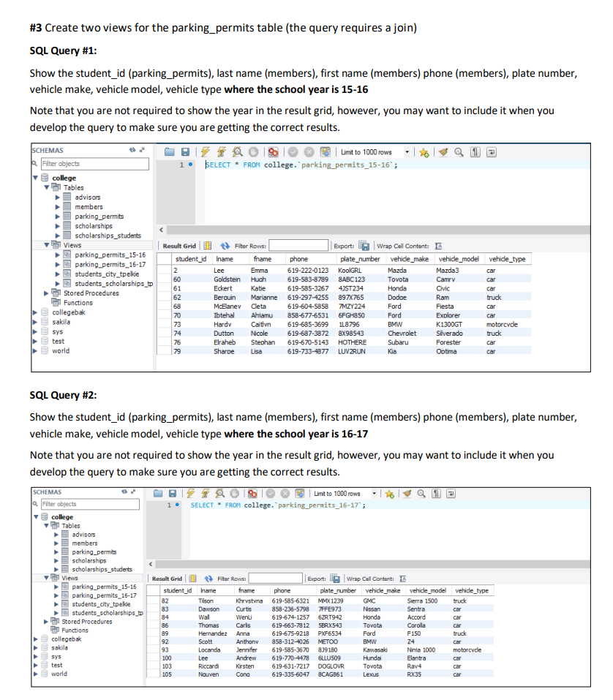Click Export recordset icon in 16-17 result grid
The height and width of the screenshot is (700, 613).
click(x=335, y=579)
